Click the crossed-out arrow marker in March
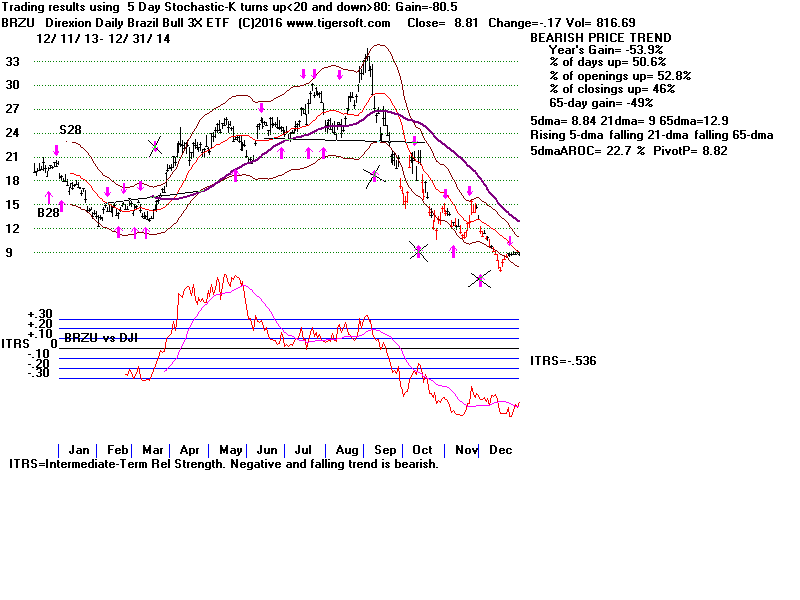The width and height of the screenshot is (800, 600). [x=155, y=147]
